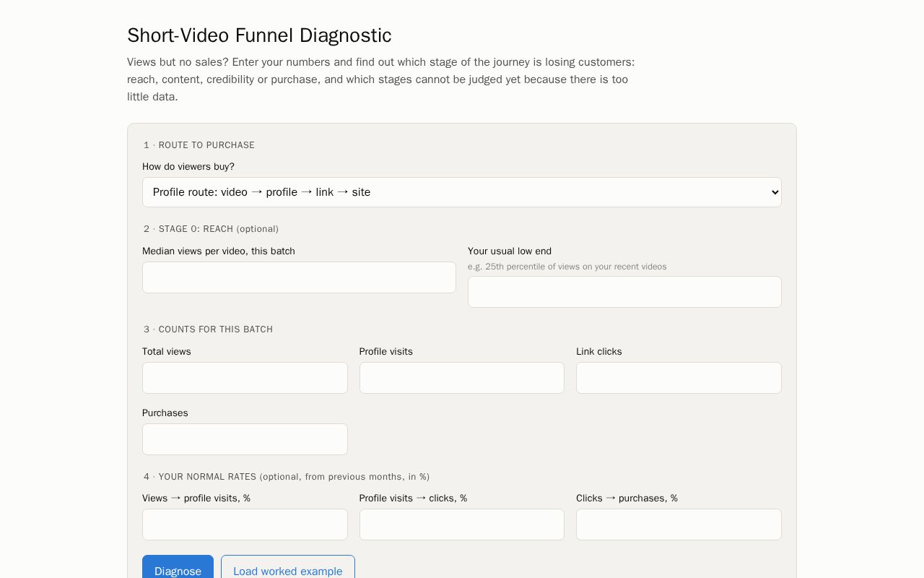Focus the 'Your usual low end' input
The image size is (924, 578).
click(624, 292)
